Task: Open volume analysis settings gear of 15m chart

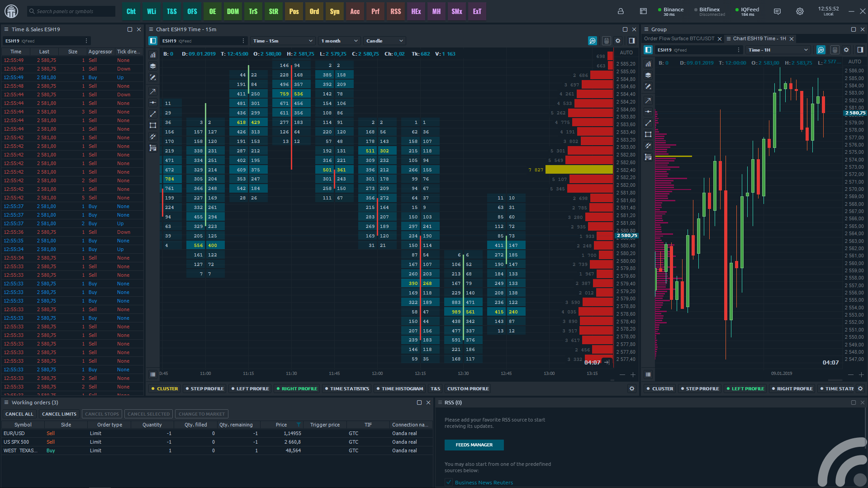Action: point(632,389)
